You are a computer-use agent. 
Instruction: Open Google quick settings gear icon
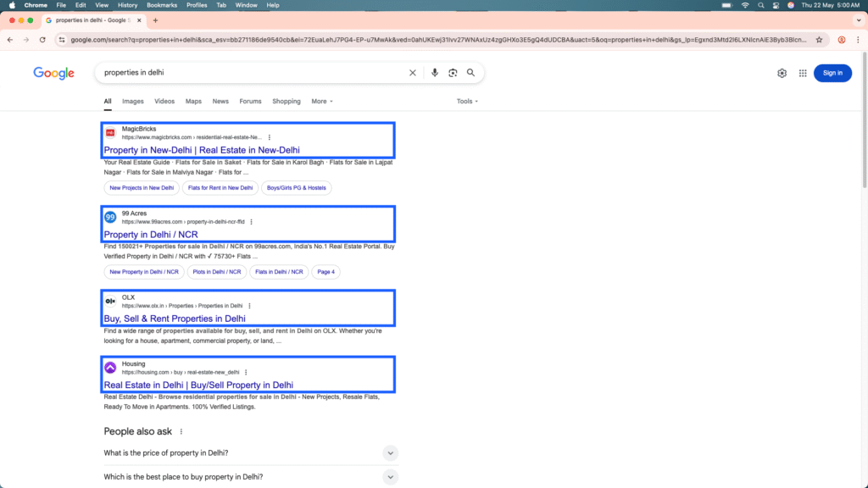coord(782,73)
